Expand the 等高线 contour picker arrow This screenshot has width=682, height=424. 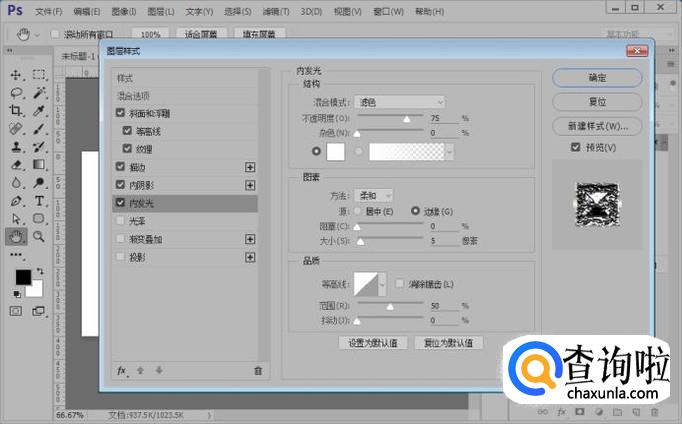382,284
